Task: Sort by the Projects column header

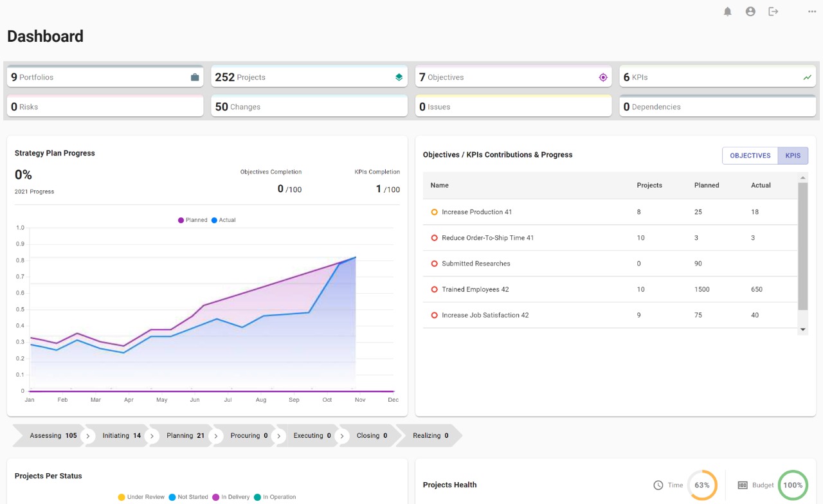Action: tap(649, 185)
